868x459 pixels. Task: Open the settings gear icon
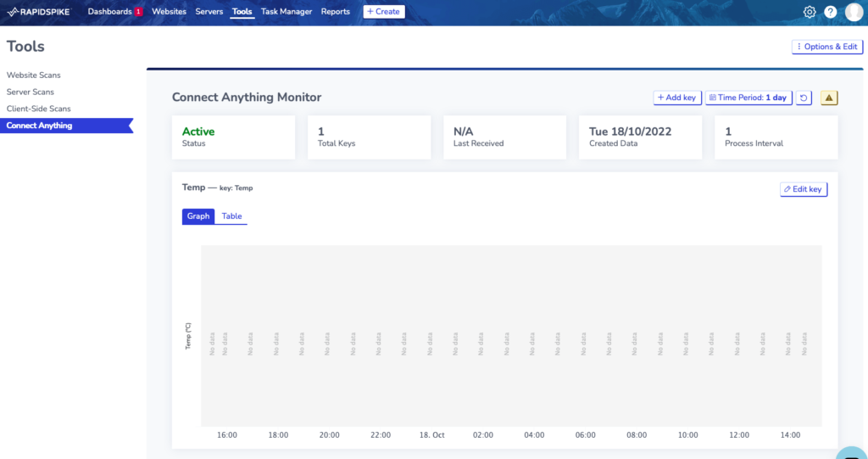coord(810,12)
